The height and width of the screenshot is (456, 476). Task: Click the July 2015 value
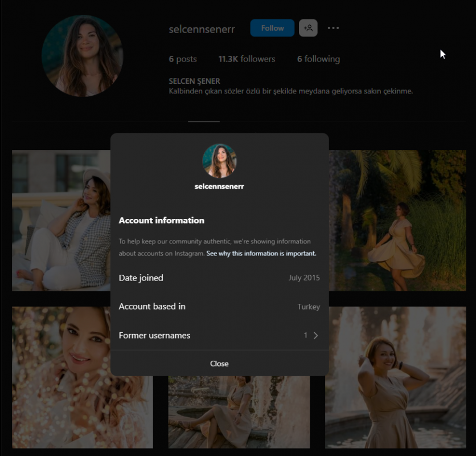click(x=304, y=278)
